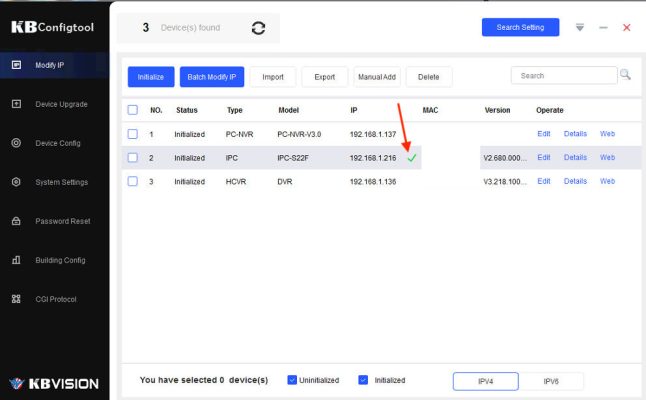The width and height of the screenshot is (646, 400).
Task: Click the Version column header
Action: (497, 110)
